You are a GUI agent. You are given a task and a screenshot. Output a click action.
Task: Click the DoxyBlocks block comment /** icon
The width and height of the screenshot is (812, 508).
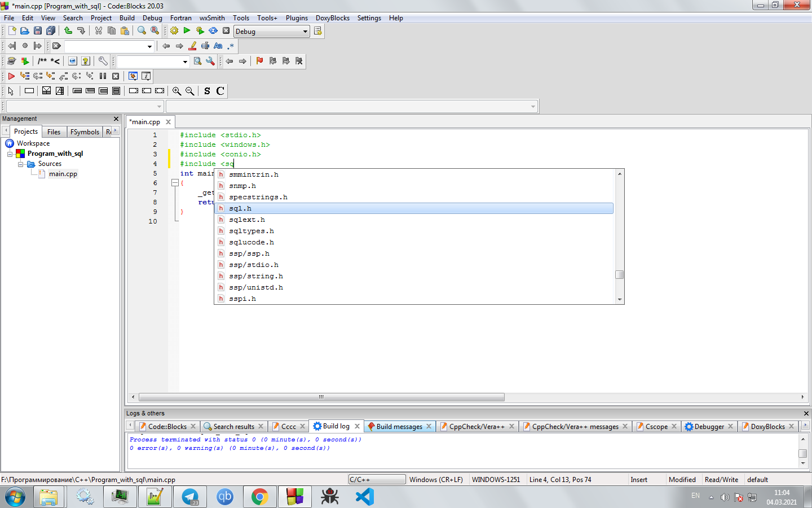click(42, 61)
